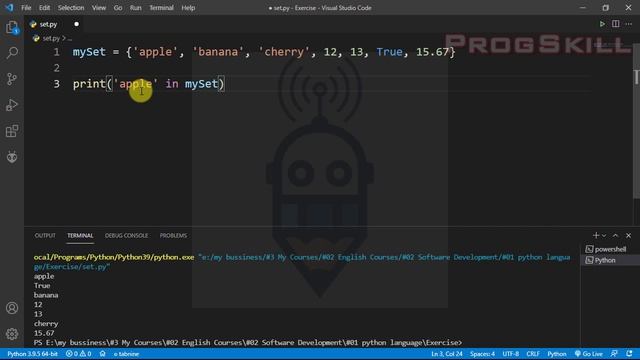
Task: Create a new terminal with plus icon
Action: (x=596, y=236)
